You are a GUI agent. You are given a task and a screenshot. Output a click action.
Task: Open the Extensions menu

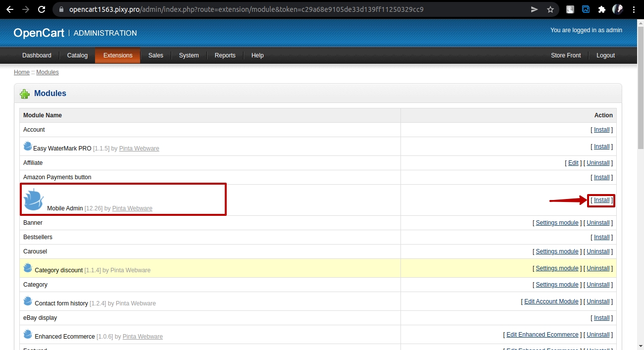pos(118,55)
